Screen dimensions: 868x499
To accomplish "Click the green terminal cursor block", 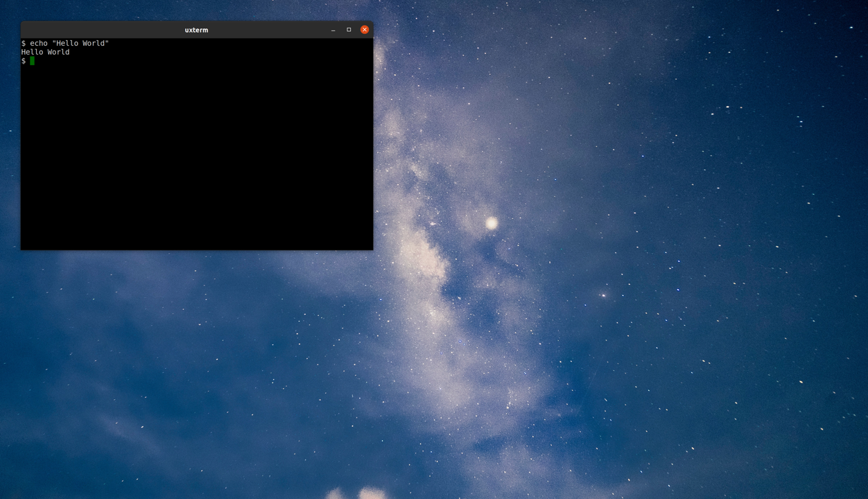I will coord(32,61).
